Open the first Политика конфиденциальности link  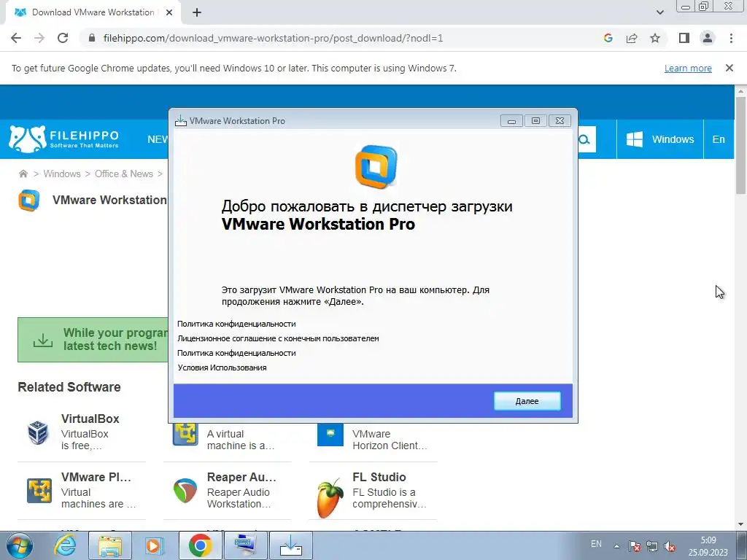tap(236, 324)
